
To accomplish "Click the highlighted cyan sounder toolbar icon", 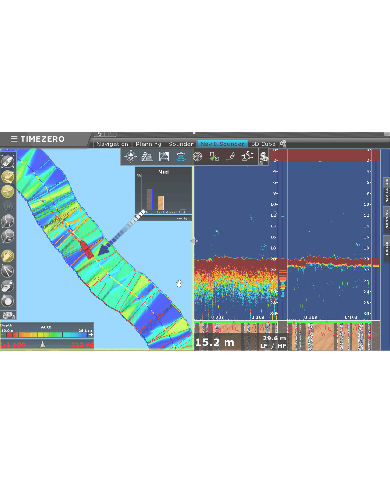I will click(x=181, y=156).
